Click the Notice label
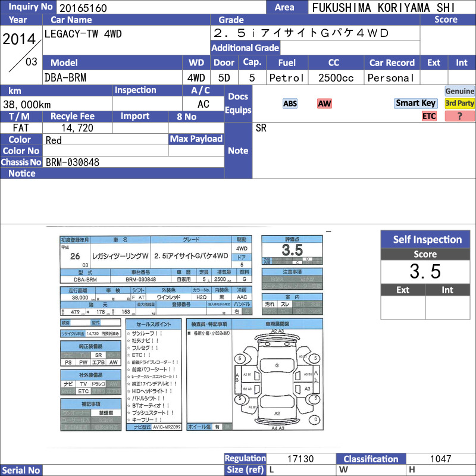This screenshot has height=476, width=476. coord(22,173)
